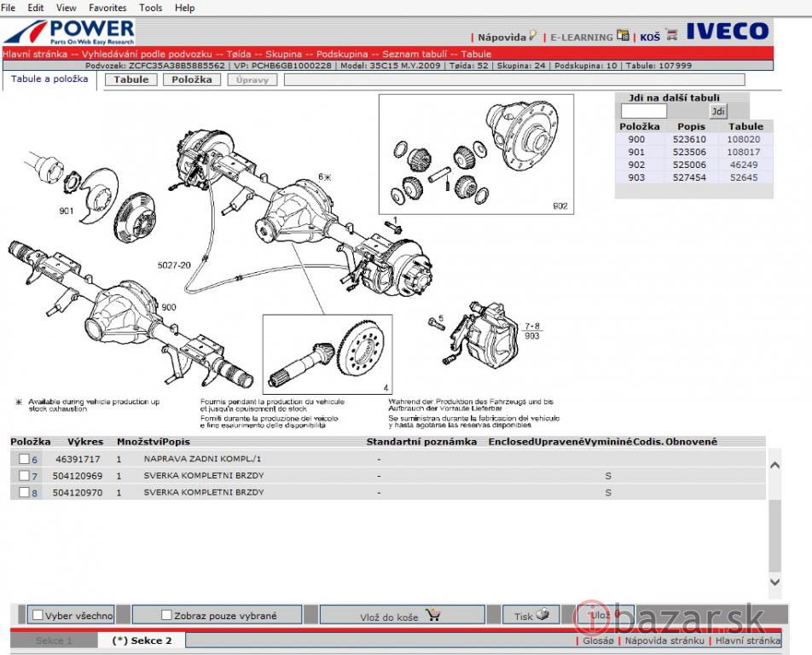Click the cart icon in Vlož do koše
The width and height of the screenshot is (812, 655).
coord(432,616)
